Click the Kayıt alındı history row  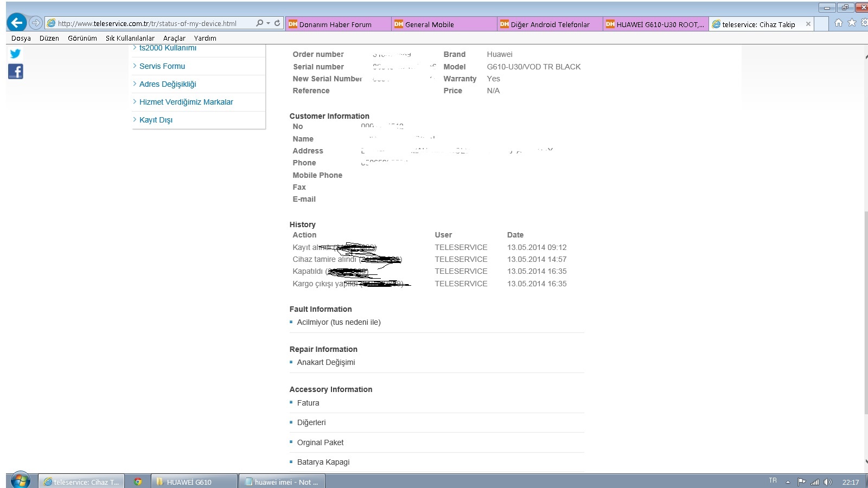(430, 247)
